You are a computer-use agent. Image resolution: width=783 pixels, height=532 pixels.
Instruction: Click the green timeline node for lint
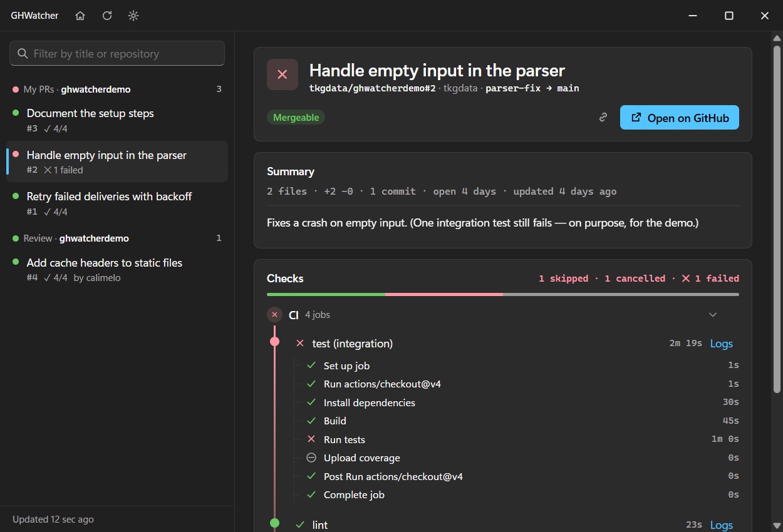coord(274,523)
